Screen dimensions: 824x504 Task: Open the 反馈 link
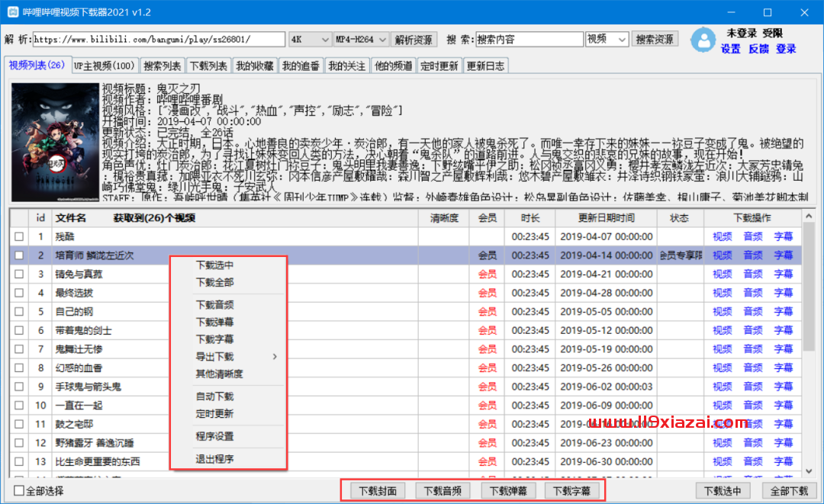pos(758,49)
